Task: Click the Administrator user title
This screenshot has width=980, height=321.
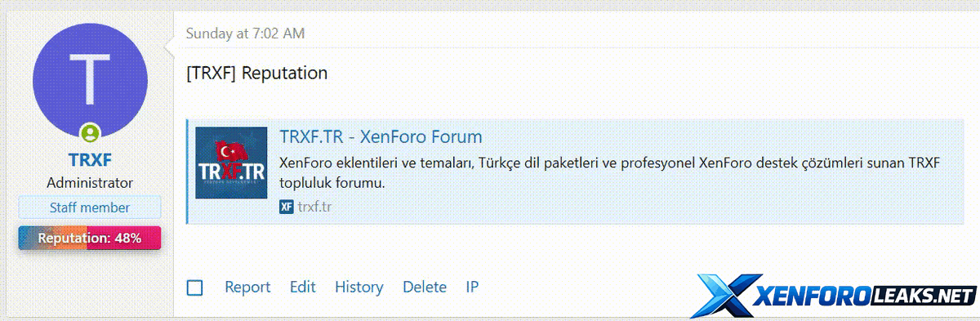Action: click(x=90, y=183)
